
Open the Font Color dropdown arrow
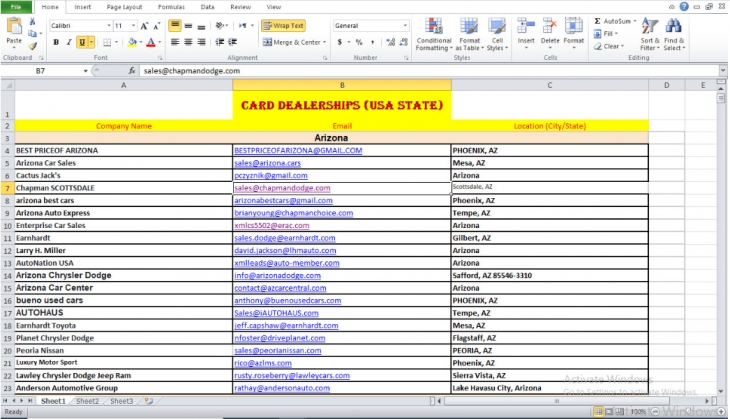pyautogui.click(x=160, y=42)
